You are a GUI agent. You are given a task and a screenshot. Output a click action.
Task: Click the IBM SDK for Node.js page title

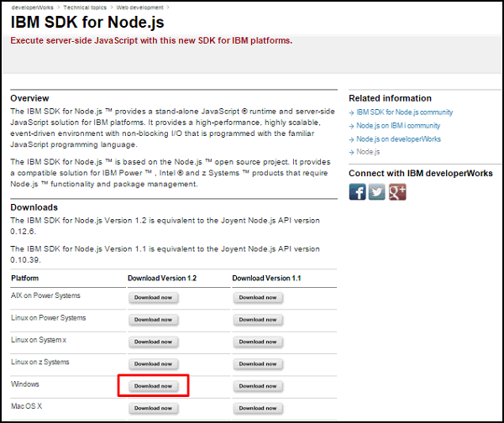click(x=87, y=22)
